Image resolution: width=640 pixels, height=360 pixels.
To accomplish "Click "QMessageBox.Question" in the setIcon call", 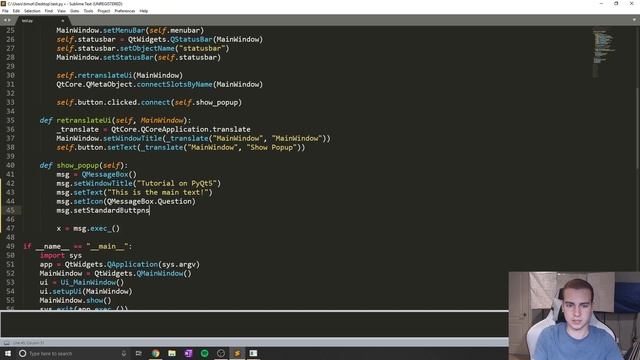I will click(x=149, y=201).
